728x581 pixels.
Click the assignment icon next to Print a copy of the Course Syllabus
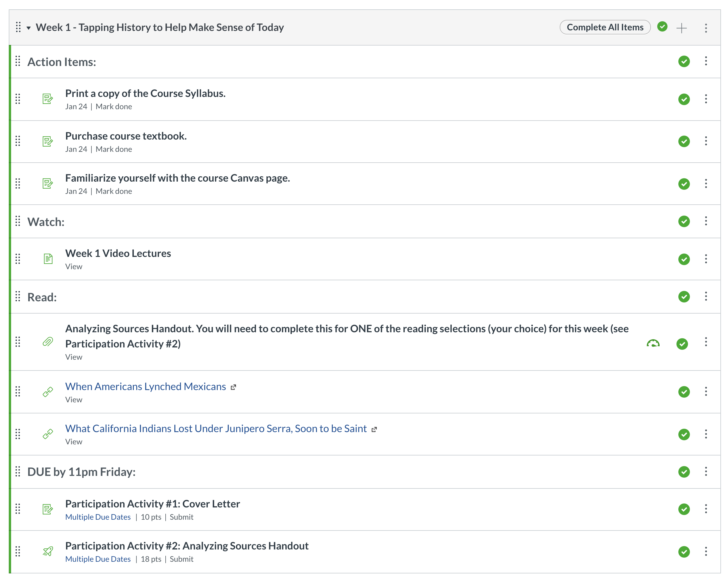point(48,99)
